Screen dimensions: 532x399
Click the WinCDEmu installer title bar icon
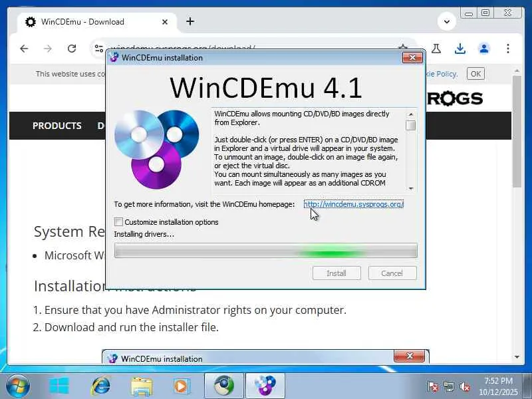click(114, 57)
